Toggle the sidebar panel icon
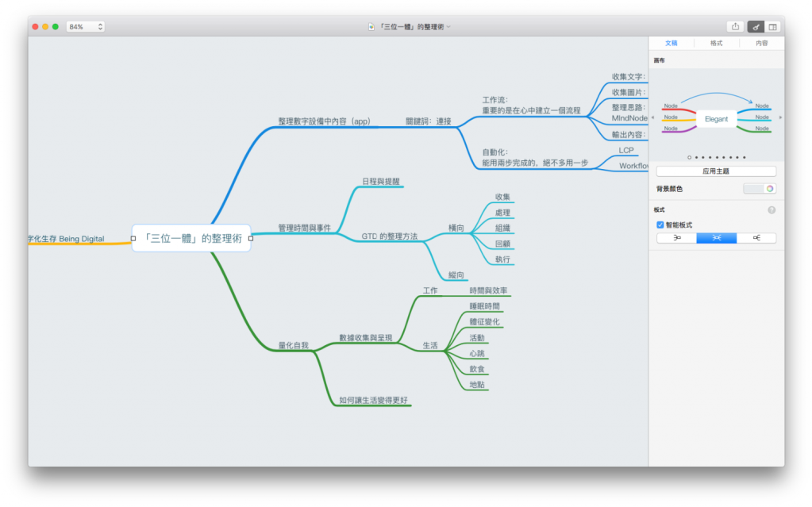 772,26
